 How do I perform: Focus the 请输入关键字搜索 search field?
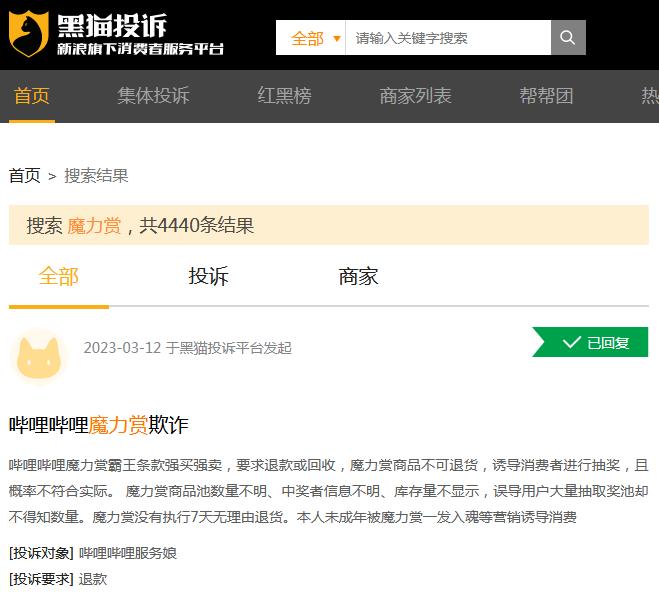pos(448,38)
